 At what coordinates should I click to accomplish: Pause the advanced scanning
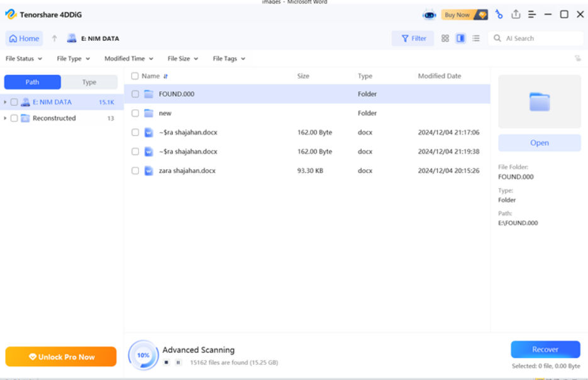click(x=179, y=362)
